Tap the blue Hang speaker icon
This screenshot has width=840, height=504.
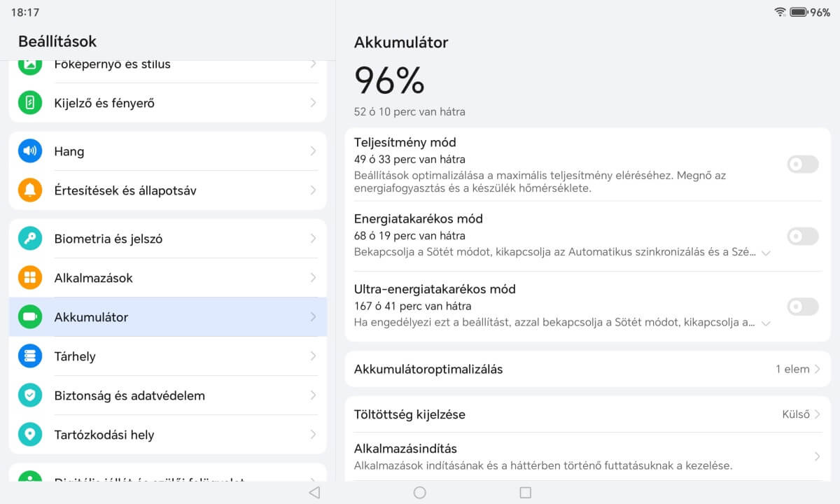click(x=30, y=151)
